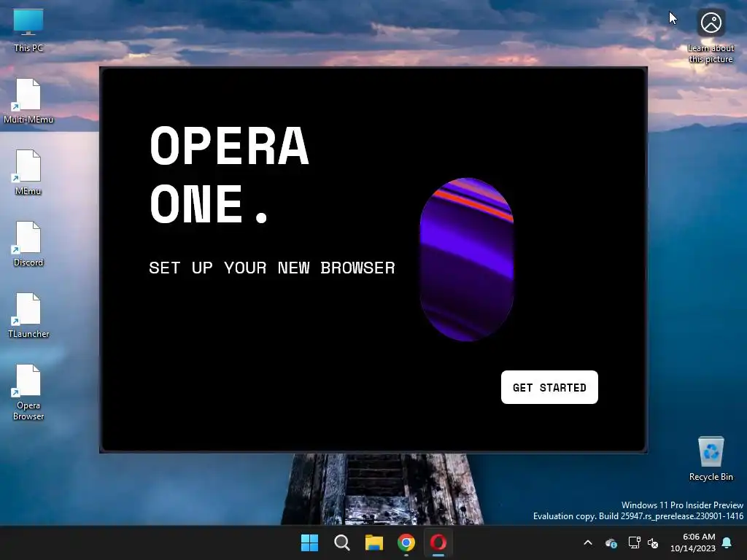
Task: Open This PC desktop icon
Action: pos(28,30)
